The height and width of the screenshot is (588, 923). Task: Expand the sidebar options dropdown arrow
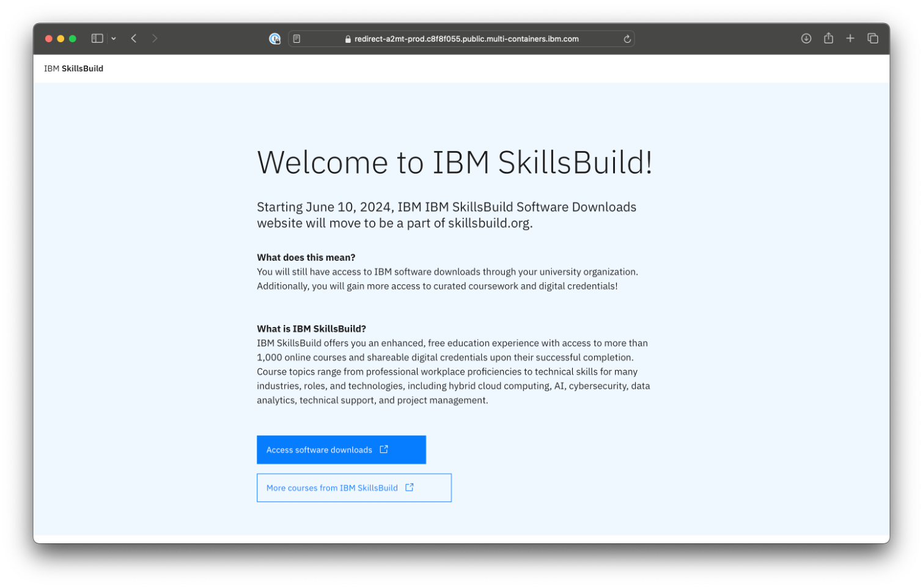[x=114, y=39]
